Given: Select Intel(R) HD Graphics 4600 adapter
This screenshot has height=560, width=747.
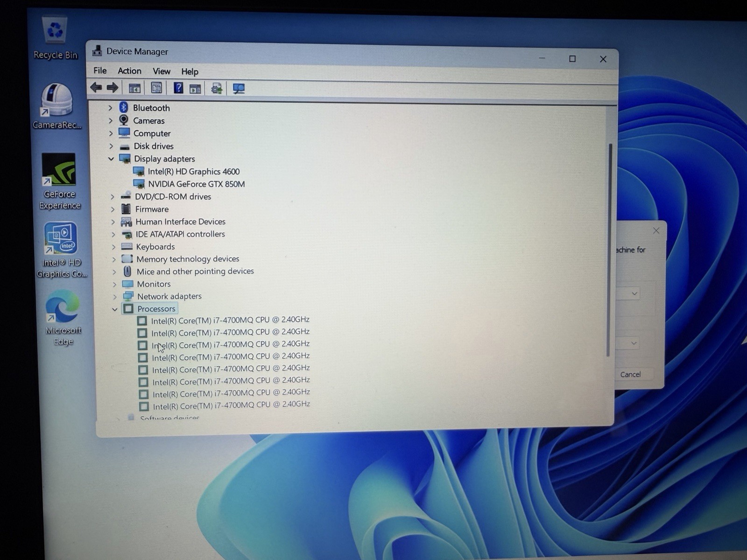Looking at the screenshot, I should tap(194, 171).
